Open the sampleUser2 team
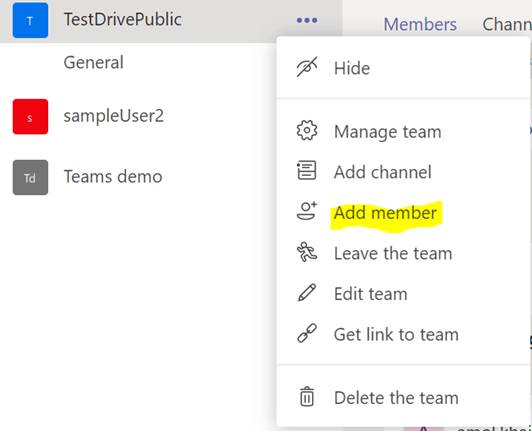The width and height of the screenshot is (532, 431). [x=114, y=116]
